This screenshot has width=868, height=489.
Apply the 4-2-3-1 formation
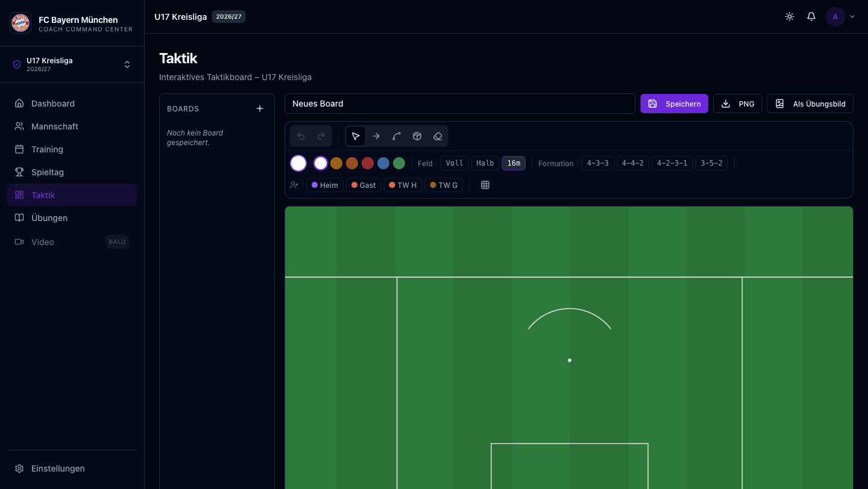point(672,163)
